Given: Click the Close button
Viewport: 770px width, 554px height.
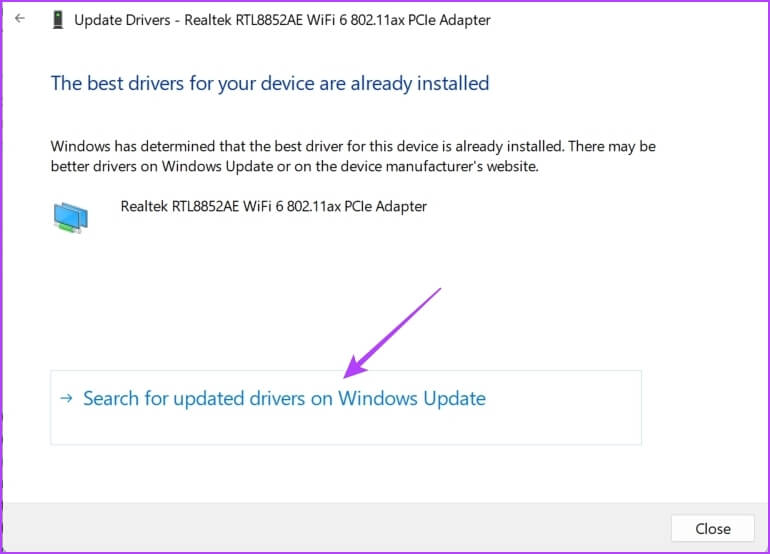Looking at the screenshot, I should pyautogui.click(x=713, y=528).
